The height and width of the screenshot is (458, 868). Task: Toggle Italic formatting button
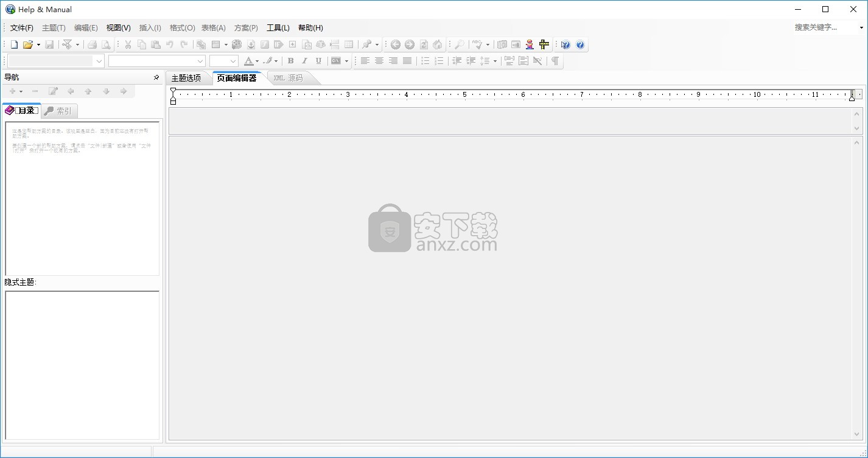point(304,61)
